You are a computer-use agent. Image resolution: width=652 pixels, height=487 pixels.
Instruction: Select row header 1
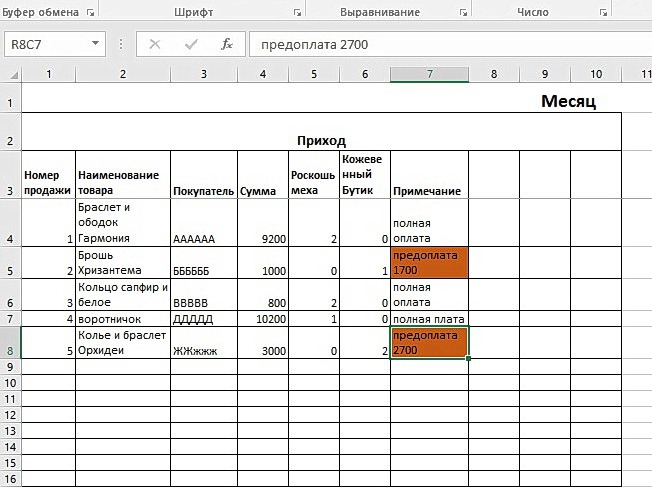pos(10,98)
